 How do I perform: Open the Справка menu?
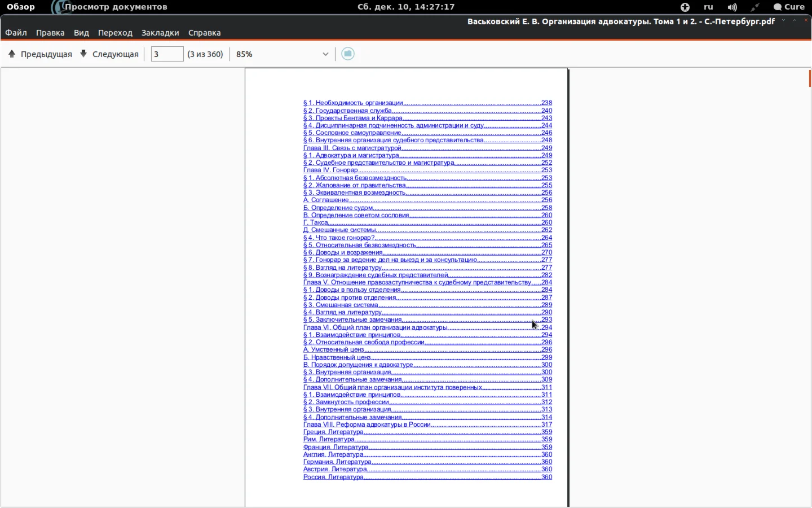coord(204,33)
